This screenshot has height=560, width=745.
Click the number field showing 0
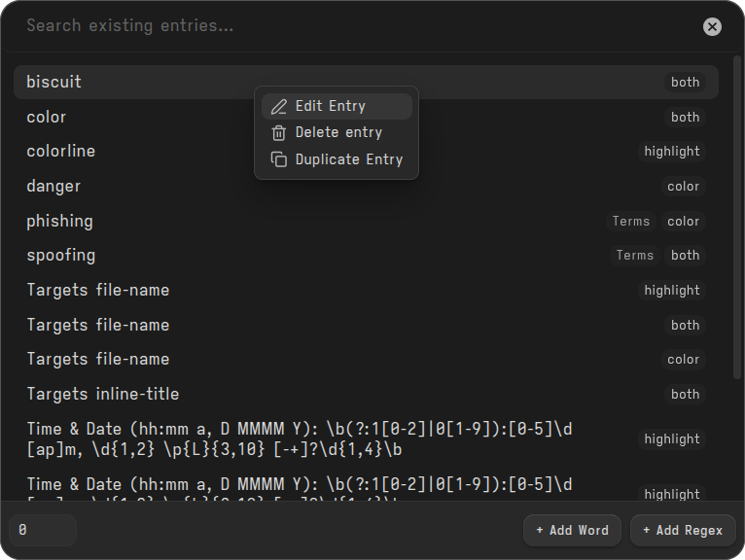43,530
